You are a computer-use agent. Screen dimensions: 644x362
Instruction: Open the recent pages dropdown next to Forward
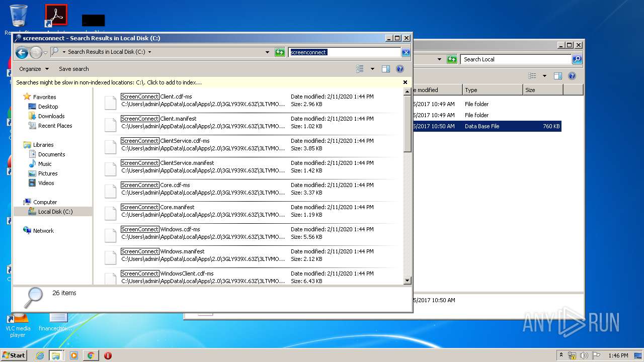[x=45, y=52]
